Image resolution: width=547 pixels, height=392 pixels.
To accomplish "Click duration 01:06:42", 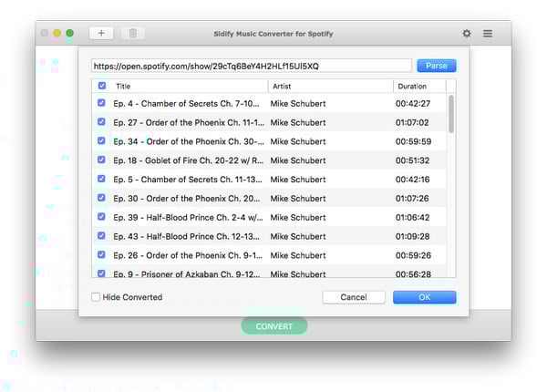I will [412, 218].
